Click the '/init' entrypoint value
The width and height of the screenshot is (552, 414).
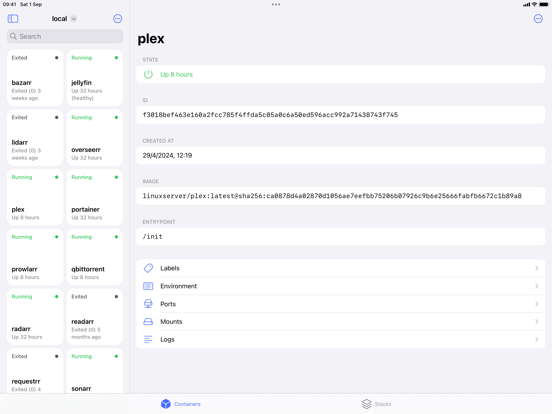click(152, 236)
